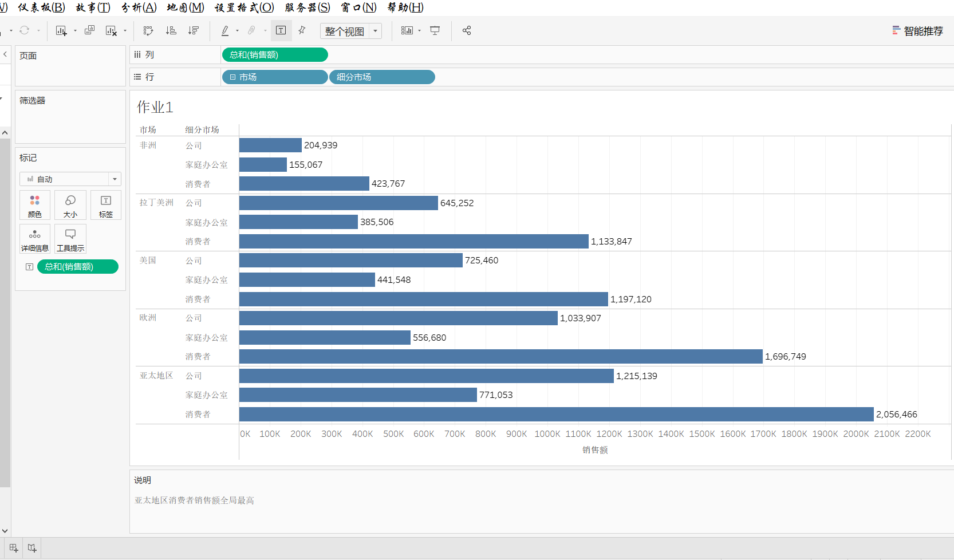Click the caption text 亚太地区消费者销售额全局最高

click(x=194, y=500)
